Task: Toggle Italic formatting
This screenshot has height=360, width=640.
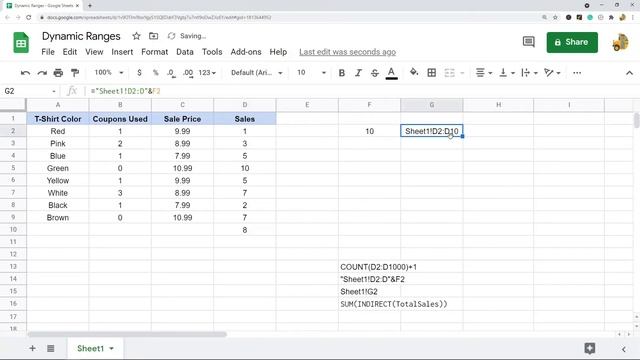Action: pyautogui.click(x=358, y=73)
